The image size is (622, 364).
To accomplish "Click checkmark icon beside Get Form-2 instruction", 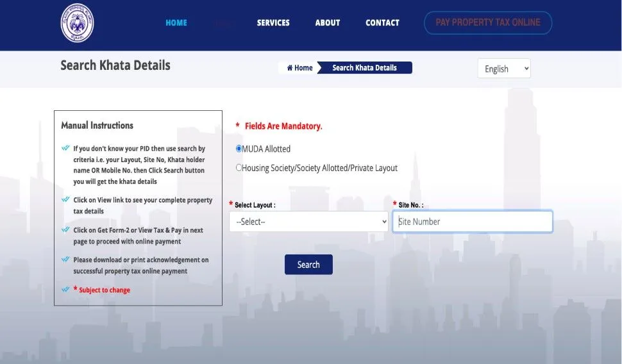I will pos(65,229).
